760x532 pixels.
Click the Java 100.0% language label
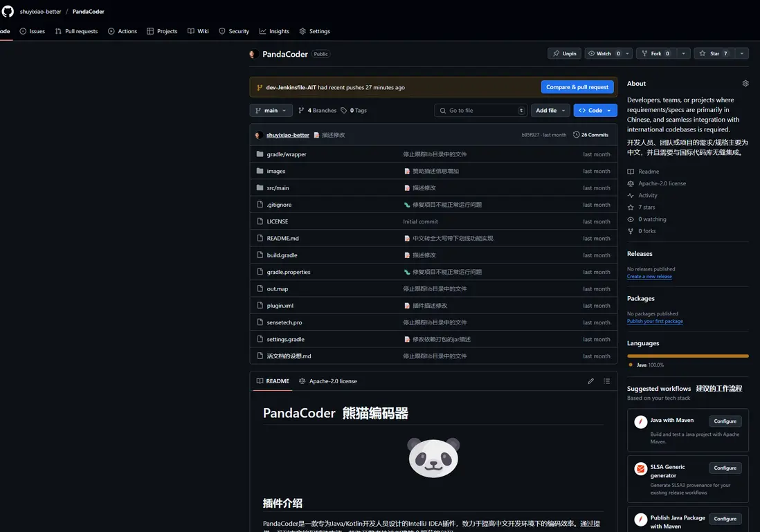[x=647, y=365]
